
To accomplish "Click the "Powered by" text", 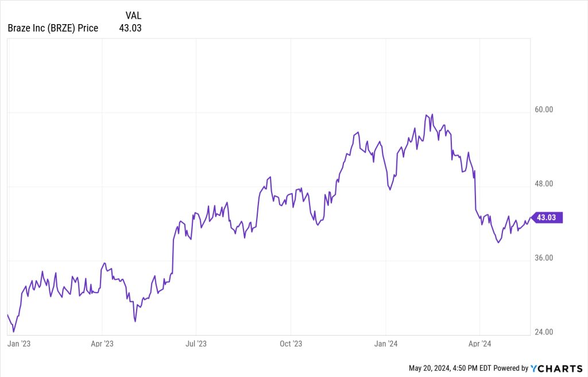I will 511,368.
